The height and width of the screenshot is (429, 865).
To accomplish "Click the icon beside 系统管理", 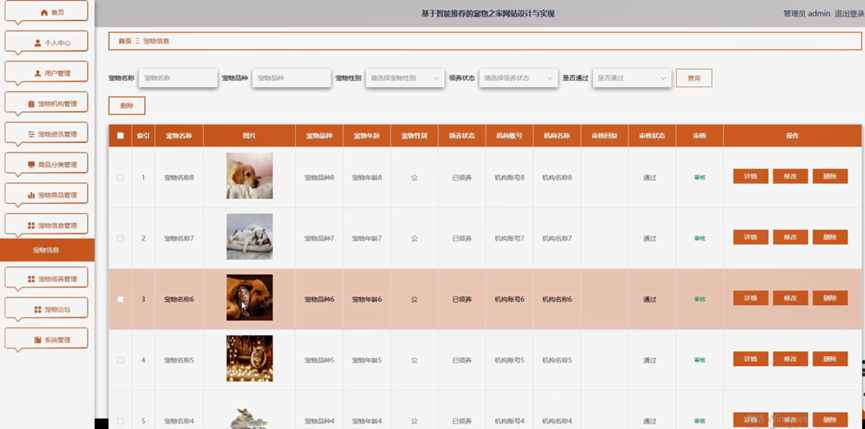I will (38, 340).
